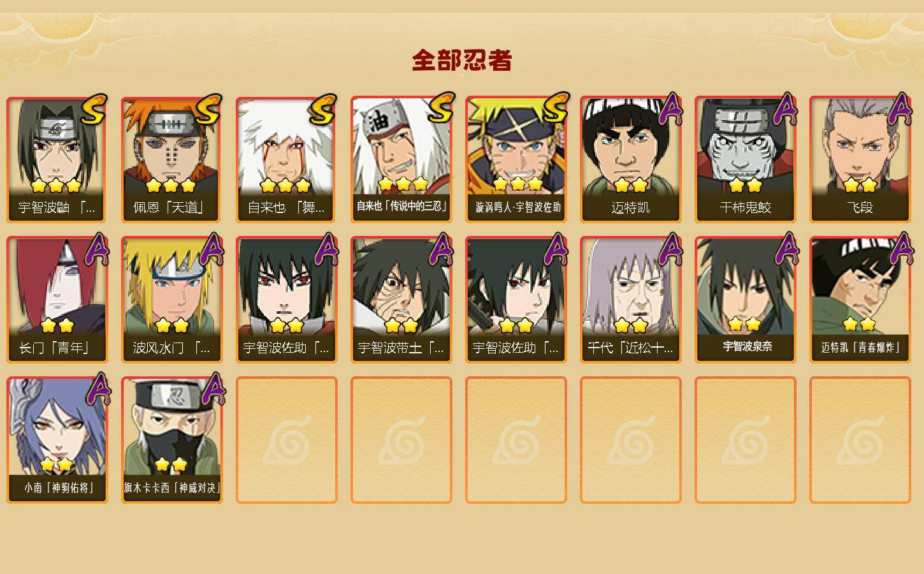Select the 宇智波鼬 S-rank ninja card
This screenshot has height=574, width=924.
[x=57, y=159]
